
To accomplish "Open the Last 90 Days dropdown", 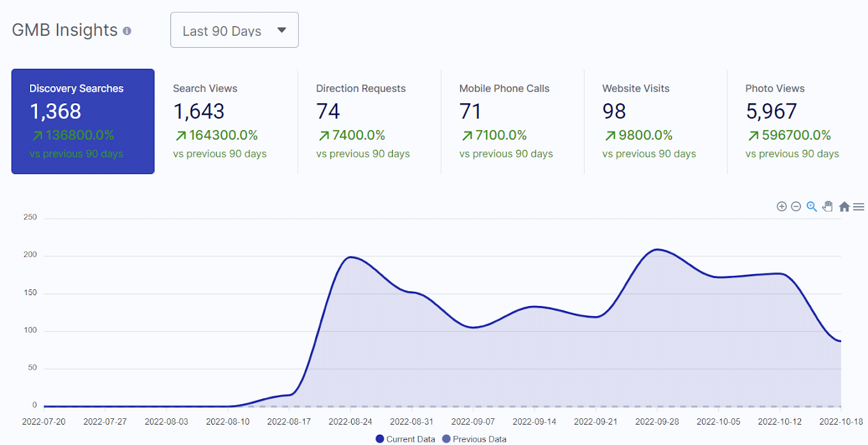I will point(234,30).
